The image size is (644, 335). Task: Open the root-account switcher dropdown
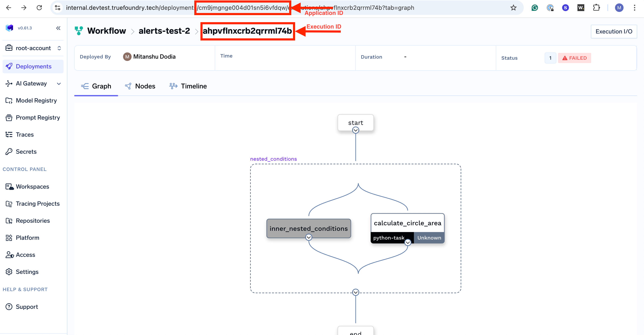click(59, 48)
